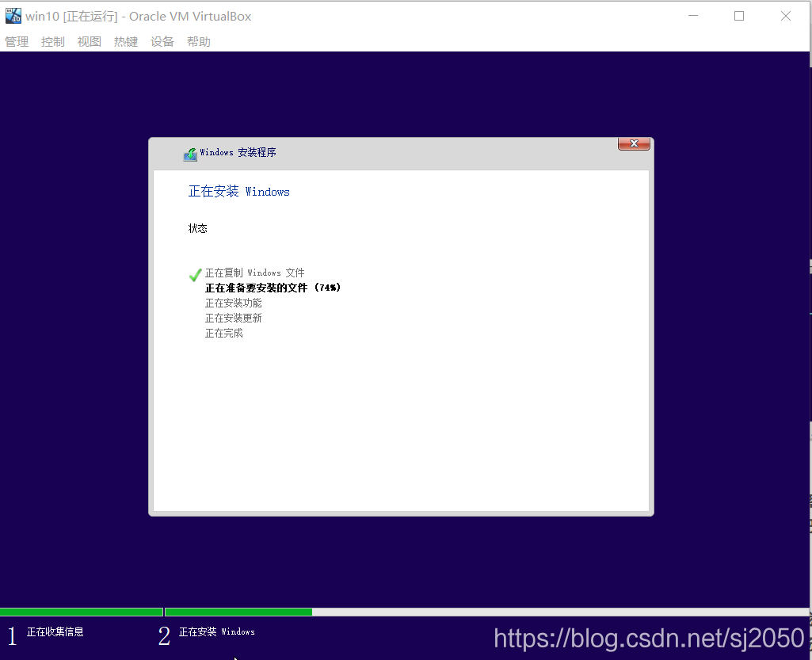Image resolution: width=812 pixels, height=660 pixels.
Task: Click the 正在收集信息 stage label
Action: 55,632
